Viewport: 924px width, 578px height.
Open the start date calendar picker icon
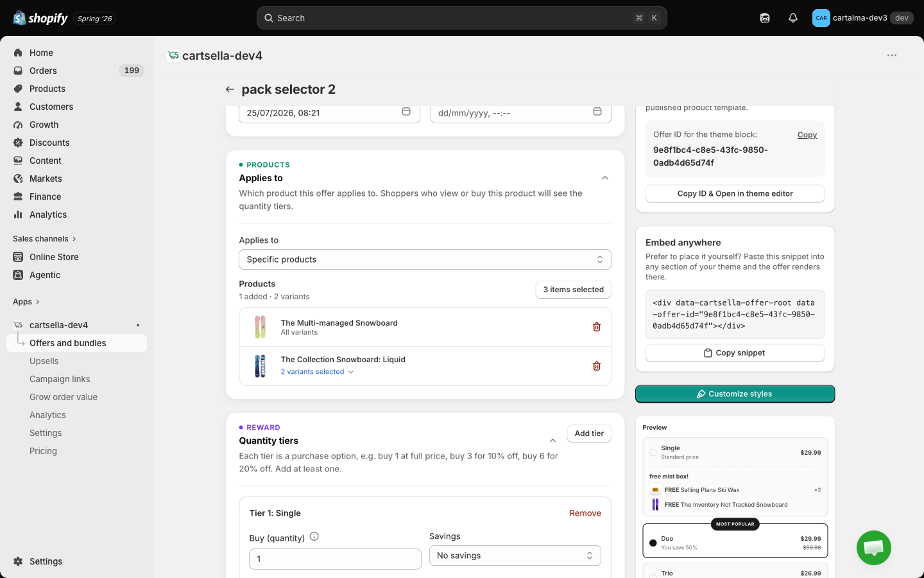[x=406, y=112]
